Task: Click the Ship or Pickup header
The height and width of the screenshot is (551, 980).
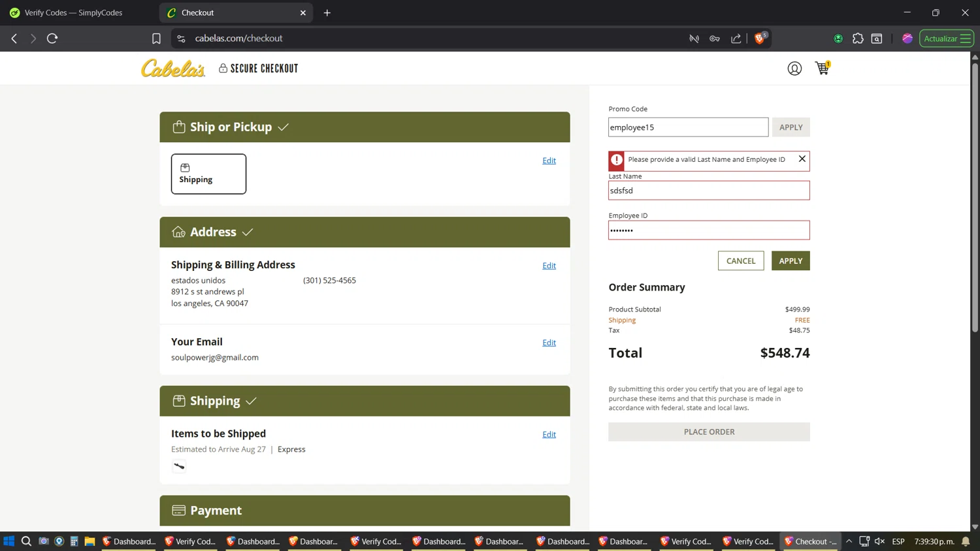Action: (x=365, y=127)
